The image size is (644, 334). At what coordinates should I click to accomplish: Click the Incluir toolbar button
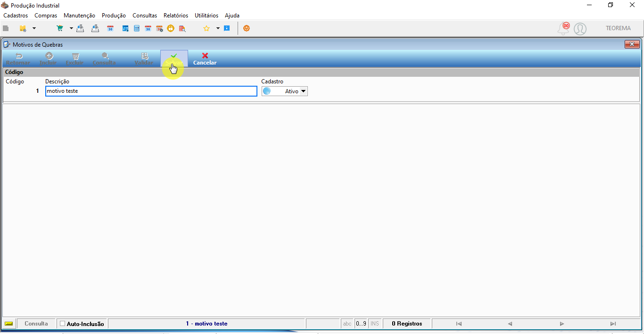click(48, 59)
